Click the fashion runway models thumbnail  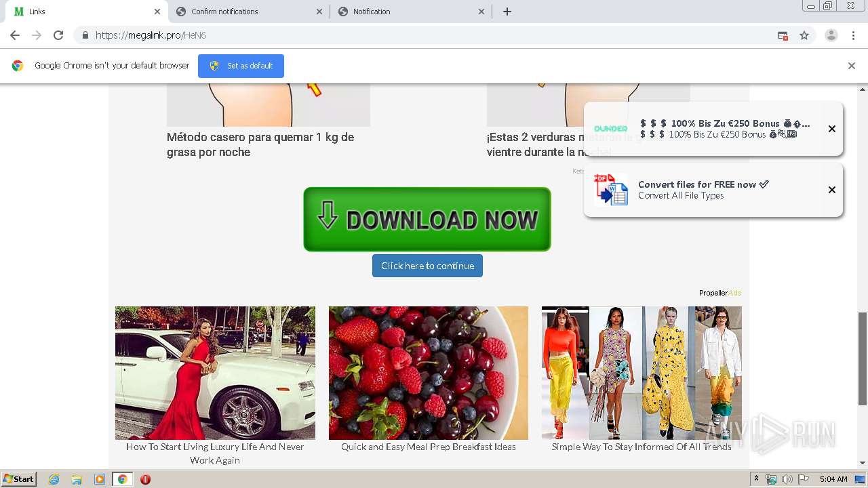(642, 373)
